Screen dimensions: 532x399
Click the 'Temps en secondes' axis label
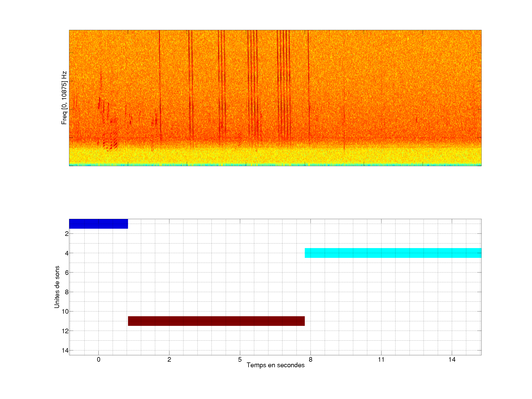[x=275, y=365]
